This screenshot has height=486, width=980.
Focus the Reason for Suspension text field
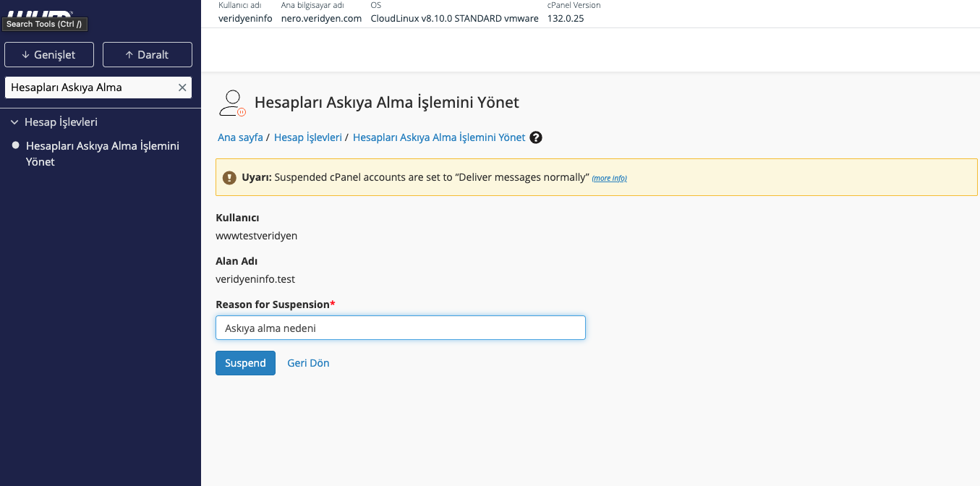[400, 328]
